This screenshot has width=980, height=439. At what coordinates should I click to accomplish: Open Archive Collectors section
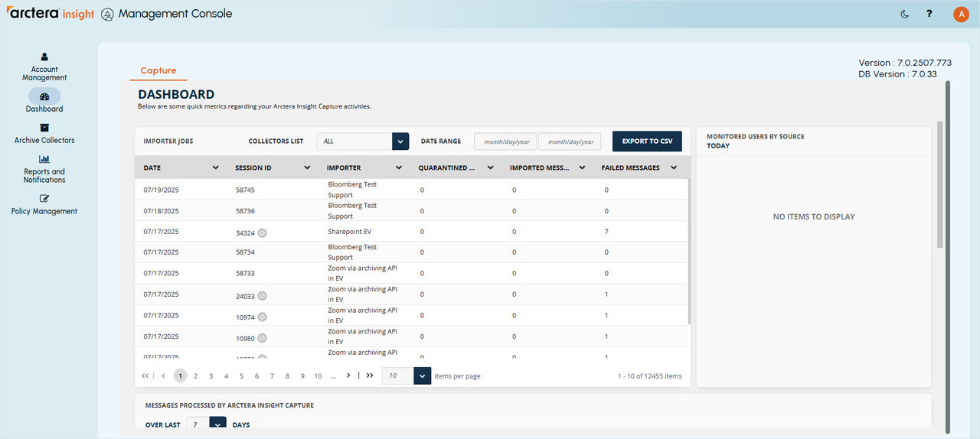click(44, 134)
